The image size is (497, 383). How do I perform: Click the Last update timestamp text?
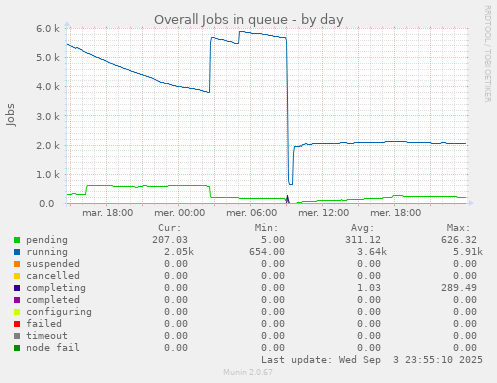(372, 360)
